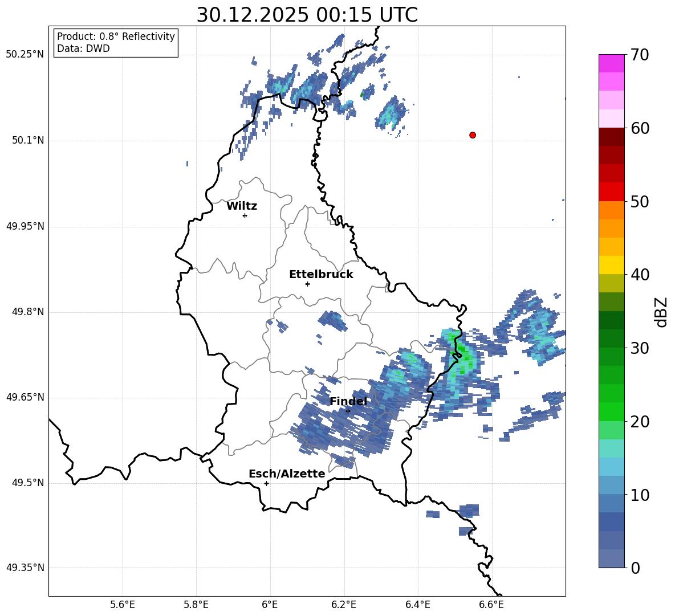Click the magenta top colorbar segment

coord(611,64)
